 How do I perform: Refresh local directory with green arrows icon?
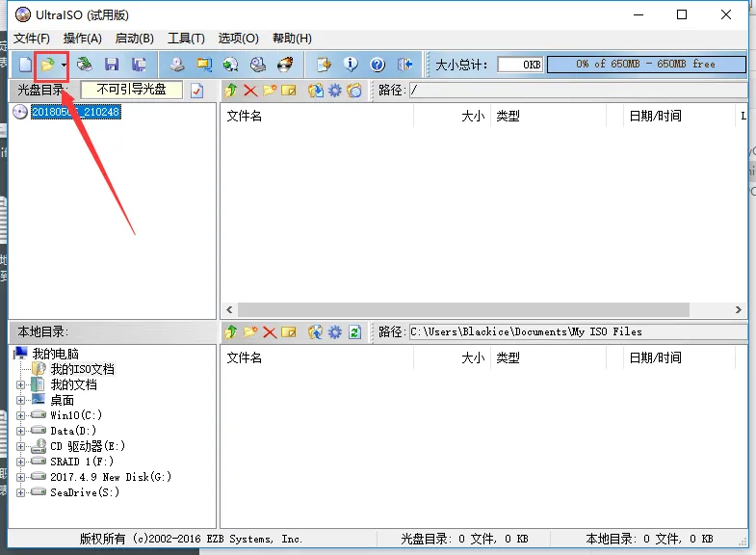coord(354,332)
